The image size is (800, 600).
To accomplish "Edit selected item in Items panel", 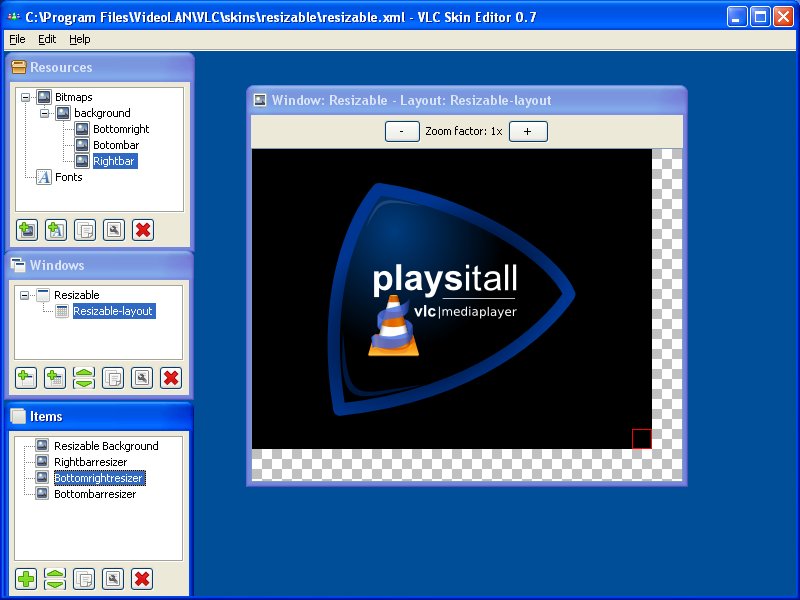I will pos(113,579).
